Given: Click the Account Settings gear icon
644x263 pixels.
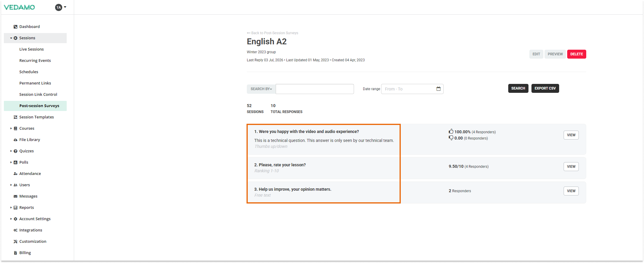Looking at the screenshot, I should pyautogui.click(x=15, y=219).
